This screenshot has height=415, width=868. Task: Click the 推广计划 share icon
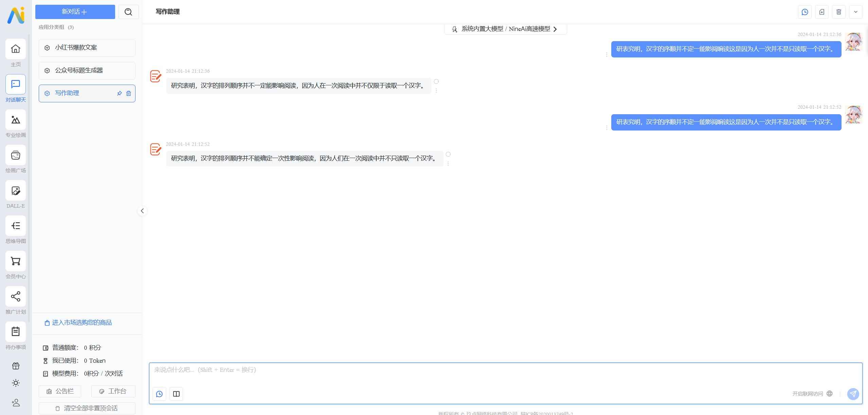tap(16, 297)
